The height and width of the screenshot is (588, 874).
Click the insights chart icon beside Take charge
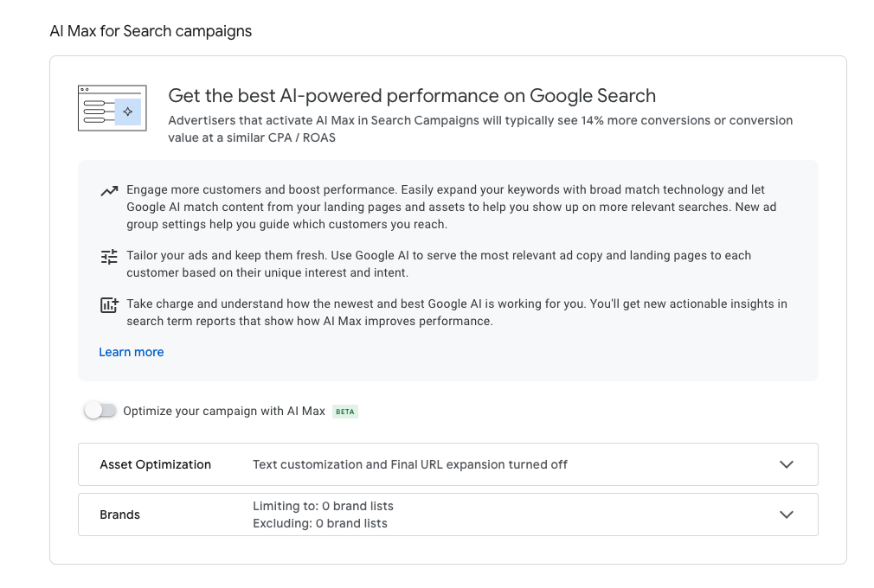coord(109,304)
